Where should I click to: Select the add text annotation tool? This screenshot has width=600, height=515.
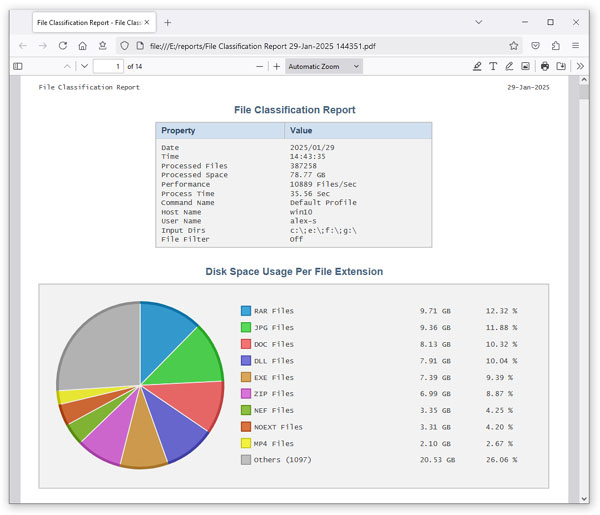tap(493, 66)
